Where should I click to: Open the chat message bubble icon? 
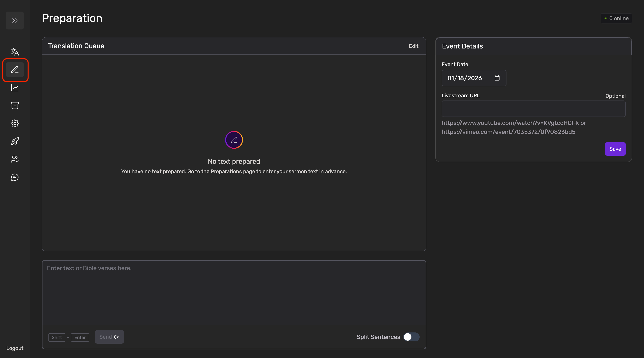click(15, 177)
